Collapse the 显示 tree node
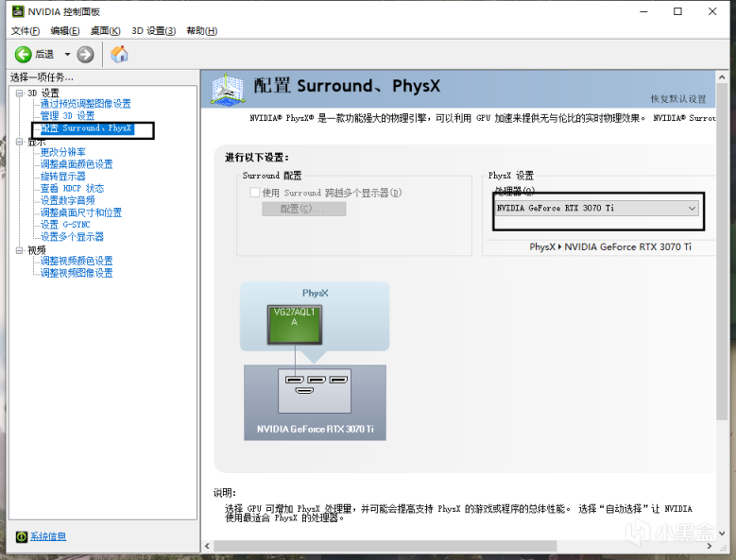Image resolution: width=736 pixels, height=560 pixels. point(19,141)
